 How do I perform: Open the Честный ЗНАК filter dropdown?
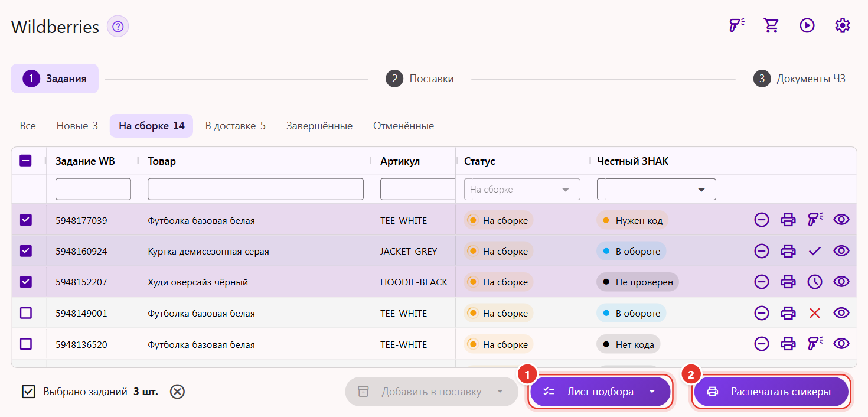(657, 190)
